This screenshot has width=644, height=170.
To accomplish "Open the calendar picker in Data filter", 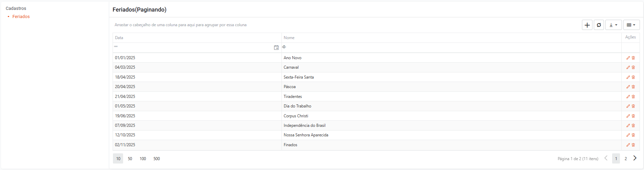I will (276, 48).
